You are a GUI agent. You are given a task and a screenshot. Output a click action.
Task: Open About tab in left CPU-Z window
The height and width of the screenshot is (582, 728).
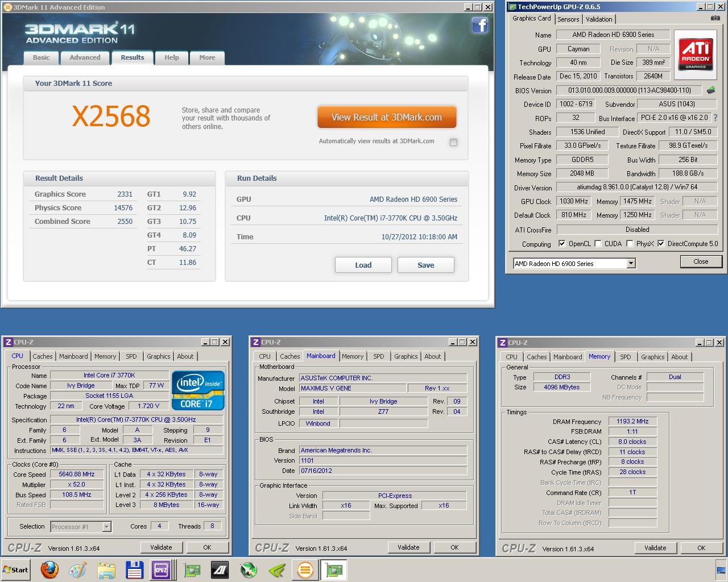[185, 356]
